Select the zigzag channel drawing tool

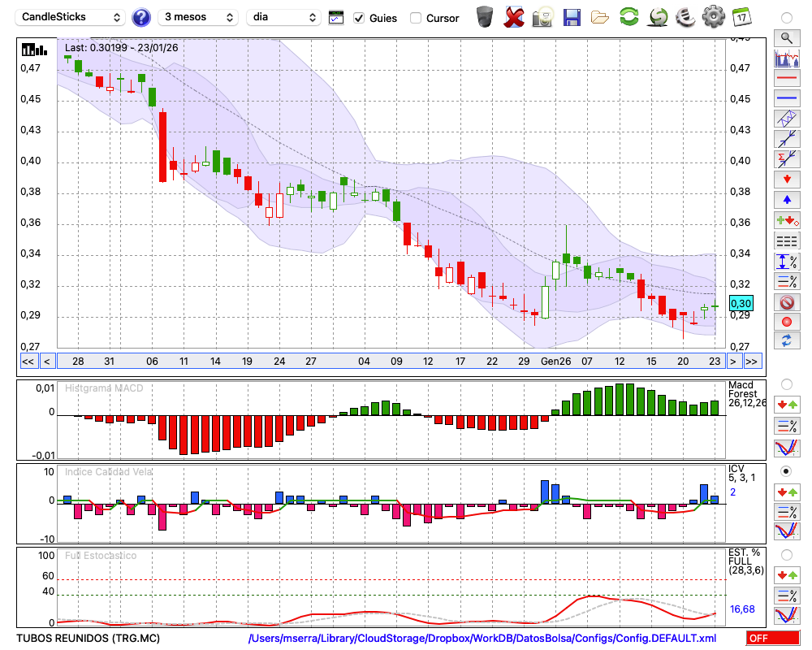coord(787,119)
